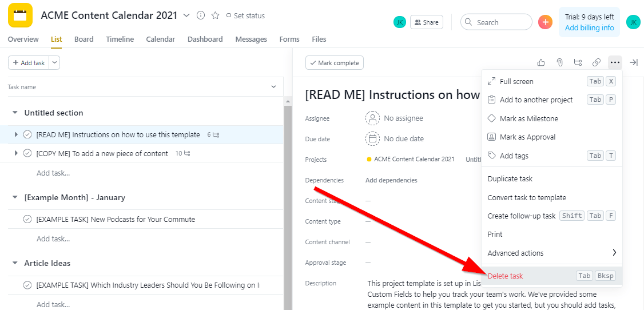Screen dimensions: 644x310
Task: Click the Mark as Approval stamp icon
Action: click(x=491, y=137)
